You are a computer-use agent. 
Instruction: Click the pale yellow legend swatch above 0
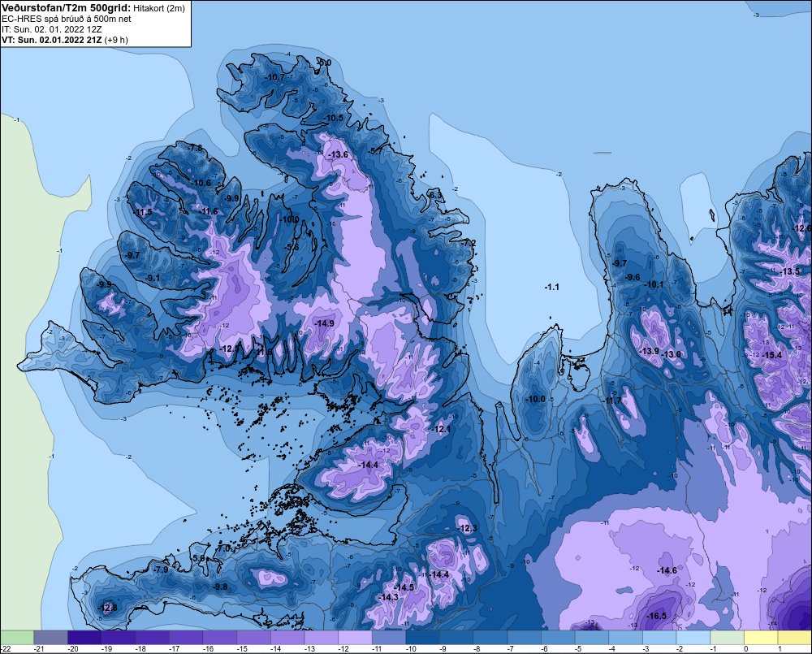click(761, 637)
